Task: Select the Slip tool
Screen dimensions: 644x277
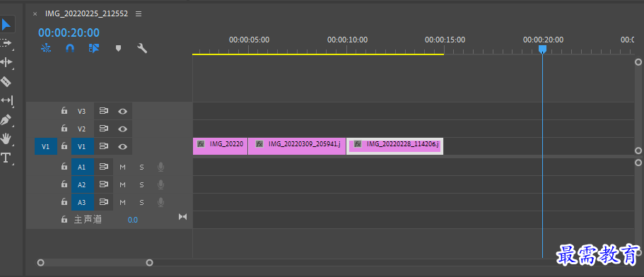Action: [6, 100]
